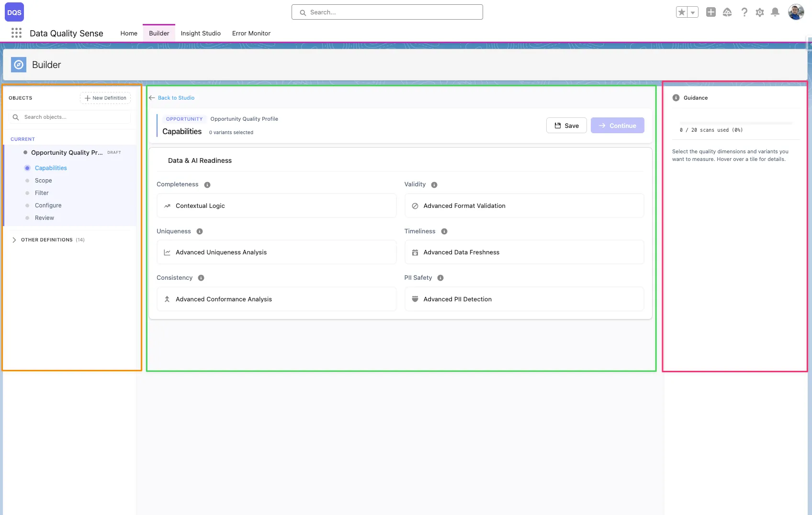Save the Opportunity Quality Profile
812x515 pixels.
[566, 125]
